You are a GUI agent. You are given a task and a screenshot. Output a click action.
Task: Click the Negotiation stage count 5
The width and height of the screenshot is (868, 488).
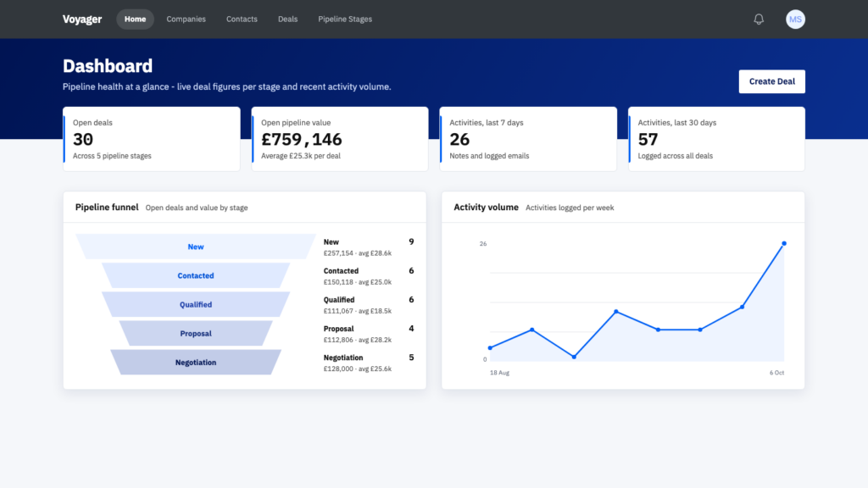click(411, 358)
